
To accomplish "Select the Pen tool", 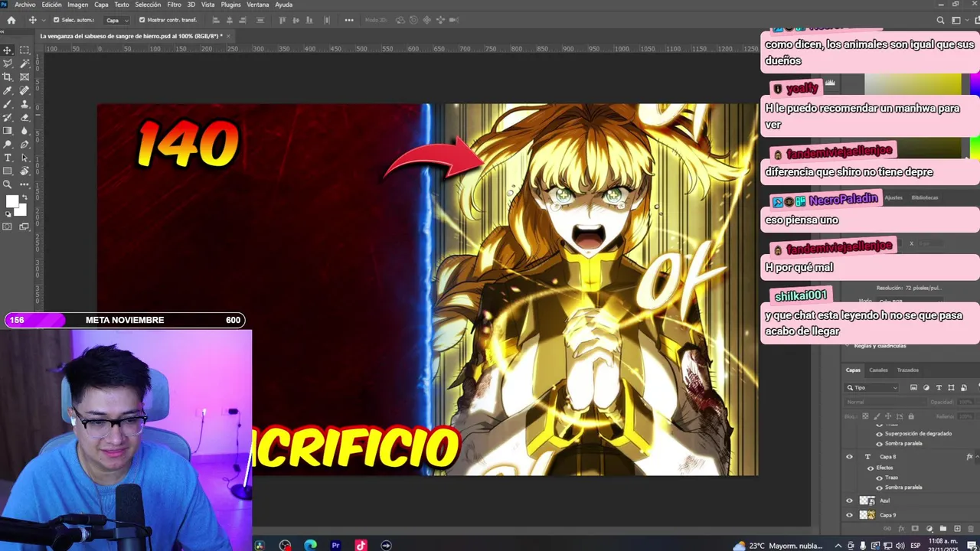I will point(24,144).
